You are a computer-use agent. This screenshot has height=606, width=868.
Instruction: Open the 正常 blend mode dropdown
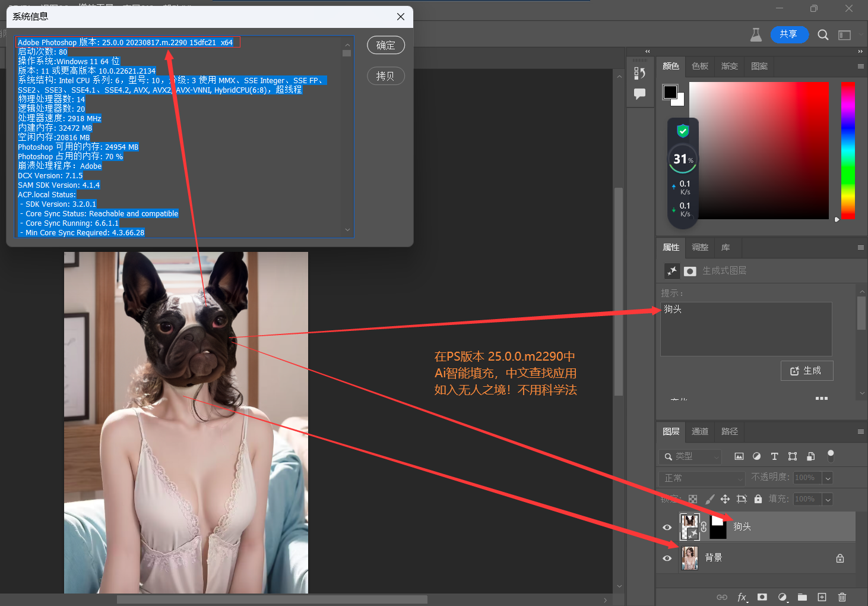702,478
